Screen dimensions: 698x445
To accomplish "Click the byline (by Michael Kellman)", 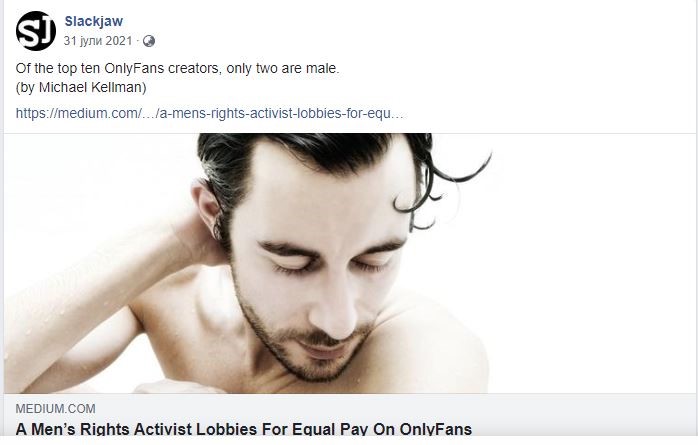I will pyautogui.click(x=81, y=87).
